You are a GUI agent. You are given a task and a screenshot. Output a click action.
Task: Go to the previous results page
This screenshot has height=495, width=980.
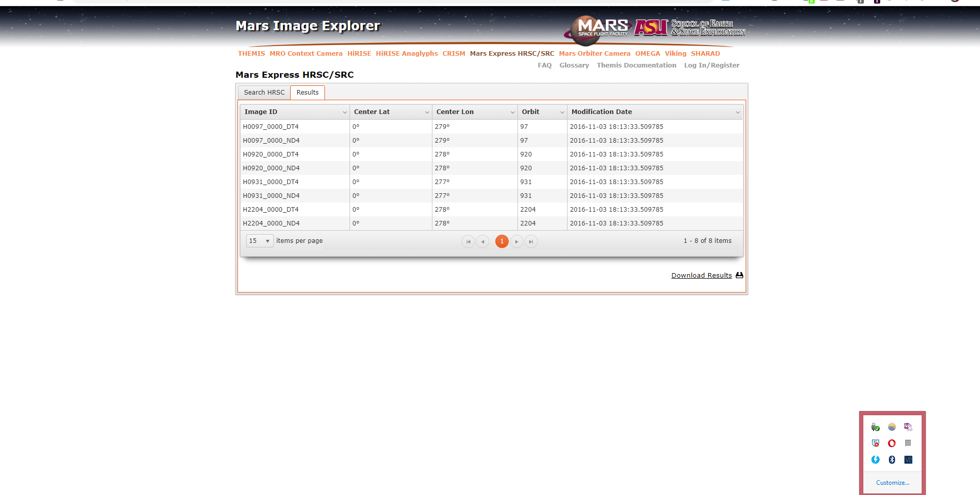(x=483, y=241)
